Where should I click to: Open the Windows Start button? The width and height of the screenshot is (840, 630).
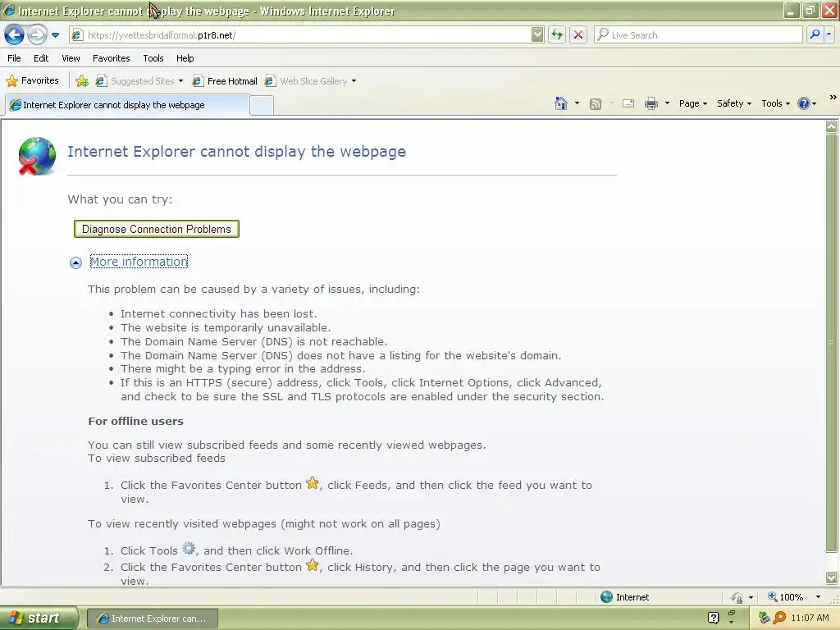point(39,619)
